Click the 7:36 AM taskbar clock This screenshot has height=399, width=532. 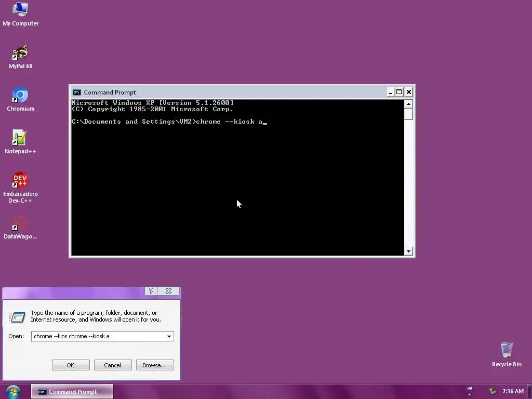tap(513, 391)
